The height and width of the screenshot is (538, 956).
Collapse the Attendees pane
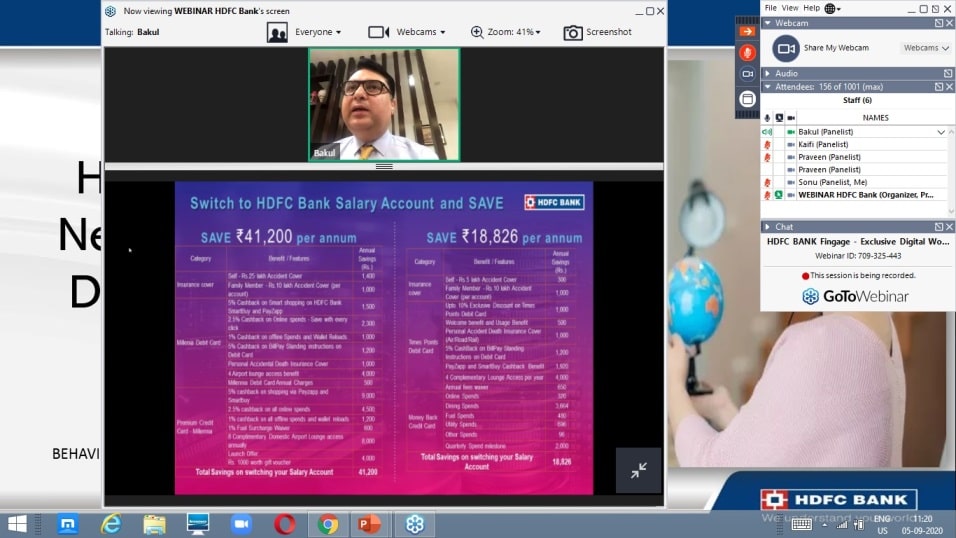(767, 87)
